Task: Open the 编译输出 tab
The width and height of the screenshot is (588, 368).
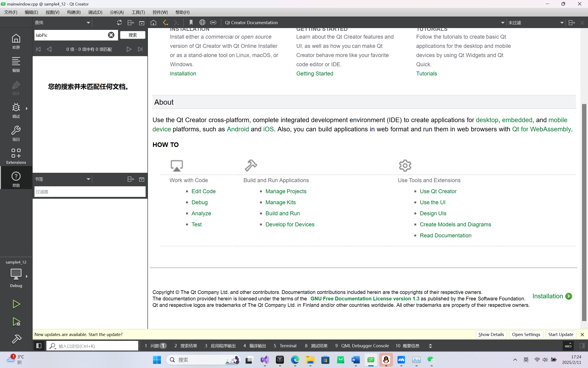Action: pyautogui.click(x=255, y=346)
